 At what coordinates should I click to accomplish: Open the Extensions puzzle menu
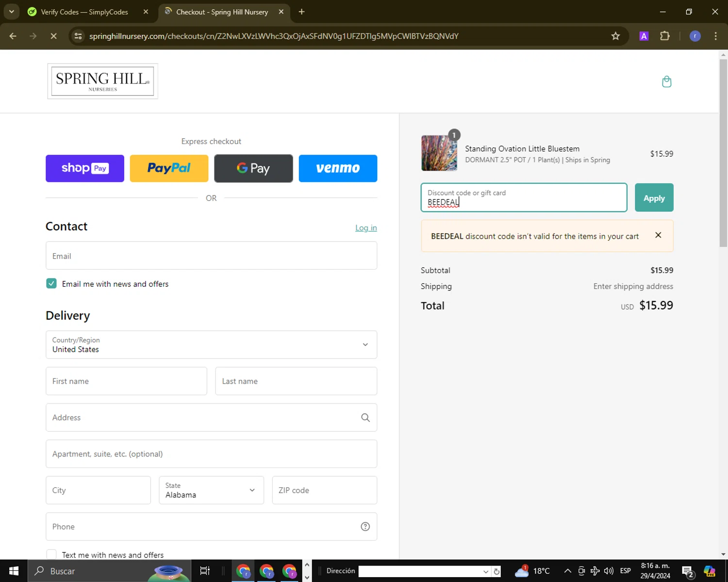coord(665,36)
